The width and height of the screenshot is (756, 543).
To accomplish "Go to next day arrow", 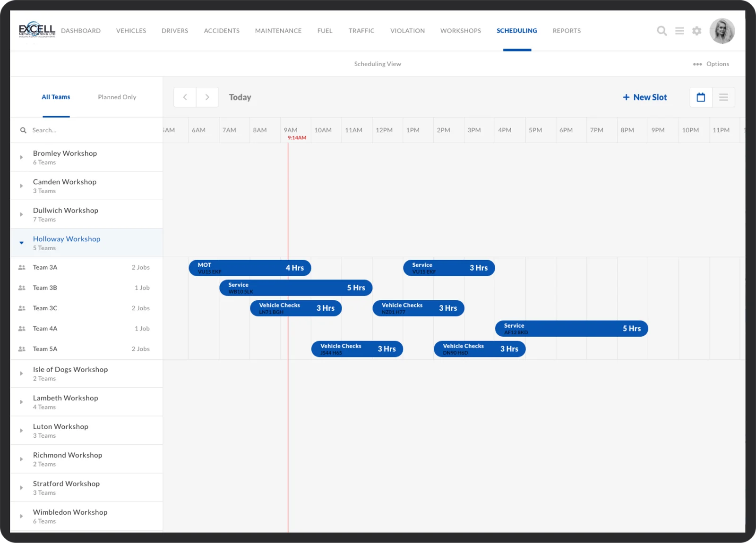I will 207,97.
